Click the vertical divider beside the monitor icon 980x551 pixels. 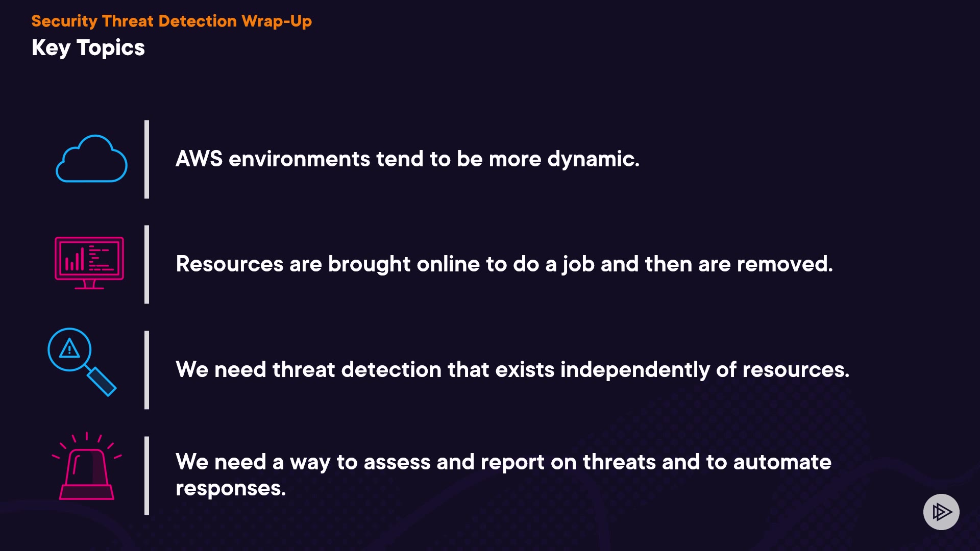(147, 264)
